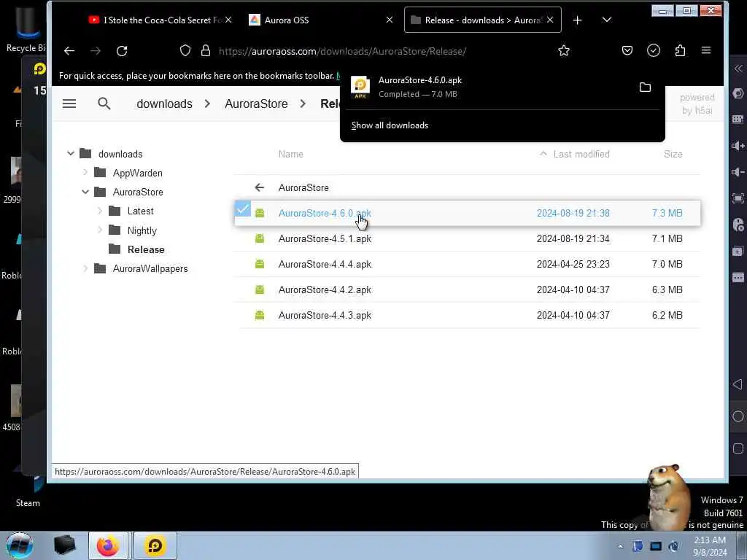Click the 6.2 MB size cell
The height and width of the screenshot is (560, 747).
(667, 315)
